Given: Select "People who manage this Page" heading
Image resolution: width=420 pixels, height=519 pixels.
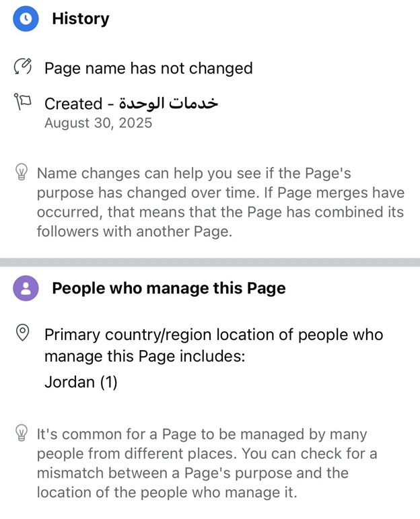Looking at the screenshot, I should [168, 289].
